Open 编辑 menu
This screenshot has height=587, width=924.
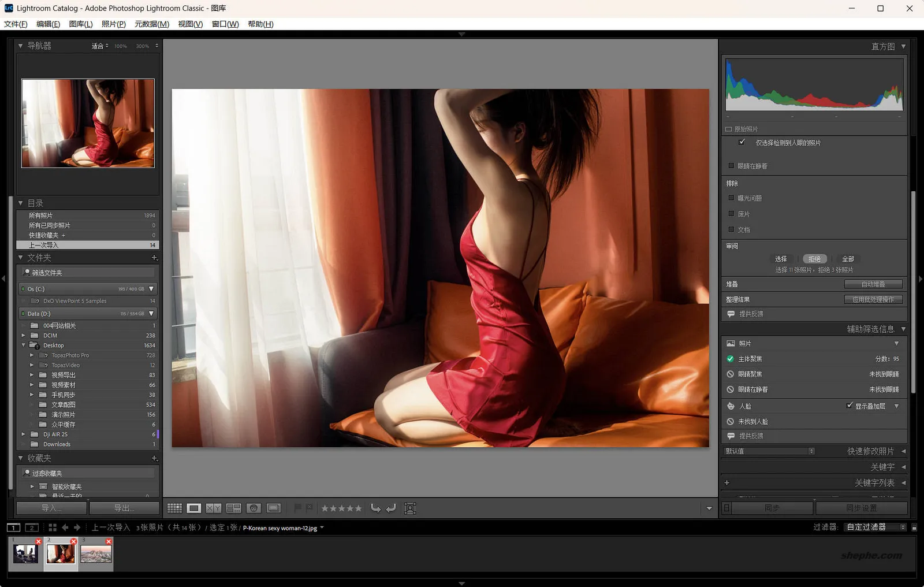point(48,24)
